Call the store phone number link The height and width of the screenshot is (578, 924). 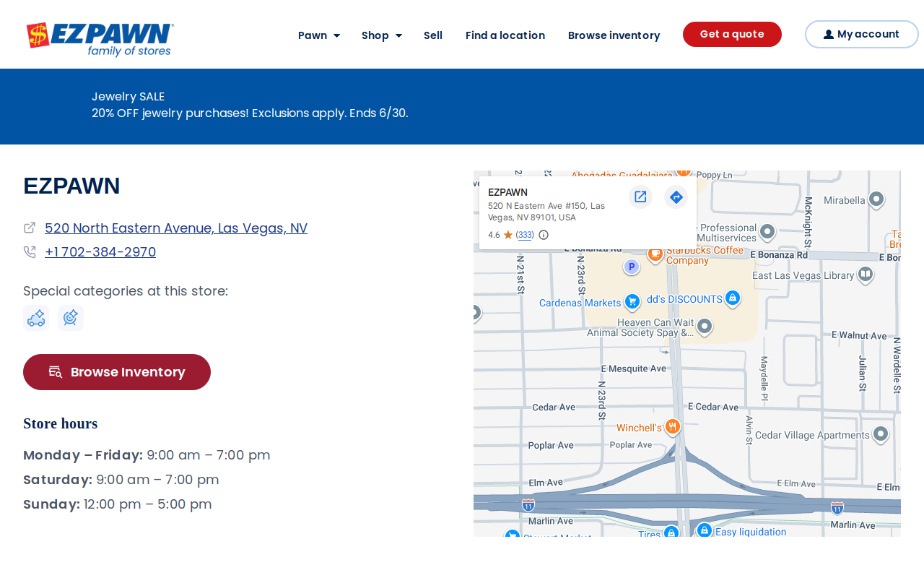[100, 252]
